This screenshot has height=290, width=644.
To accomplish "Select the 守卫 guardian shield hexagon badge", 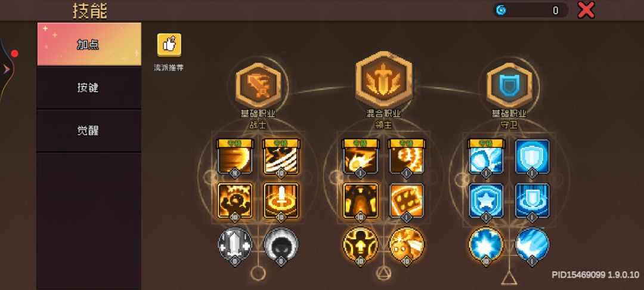I will point(509,85).
